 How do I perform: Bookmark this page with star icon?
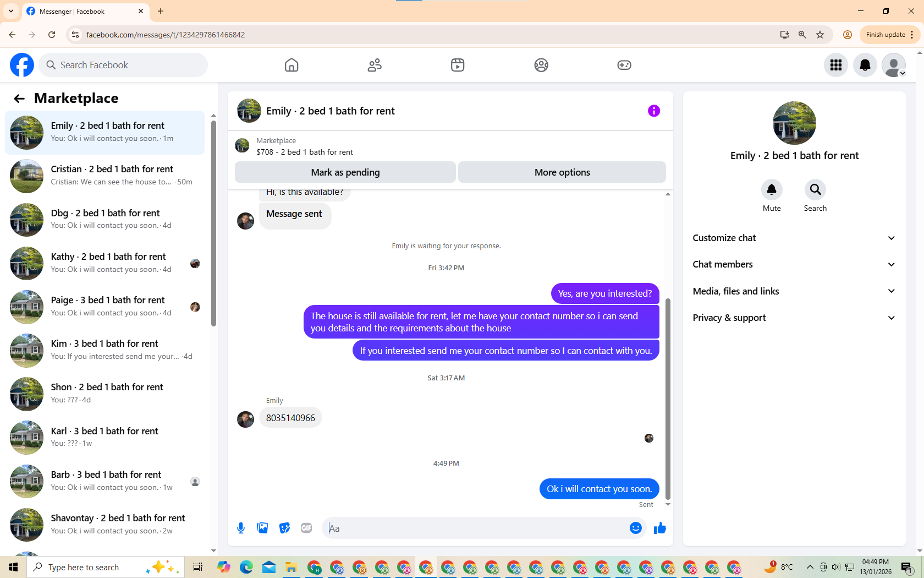820,35
